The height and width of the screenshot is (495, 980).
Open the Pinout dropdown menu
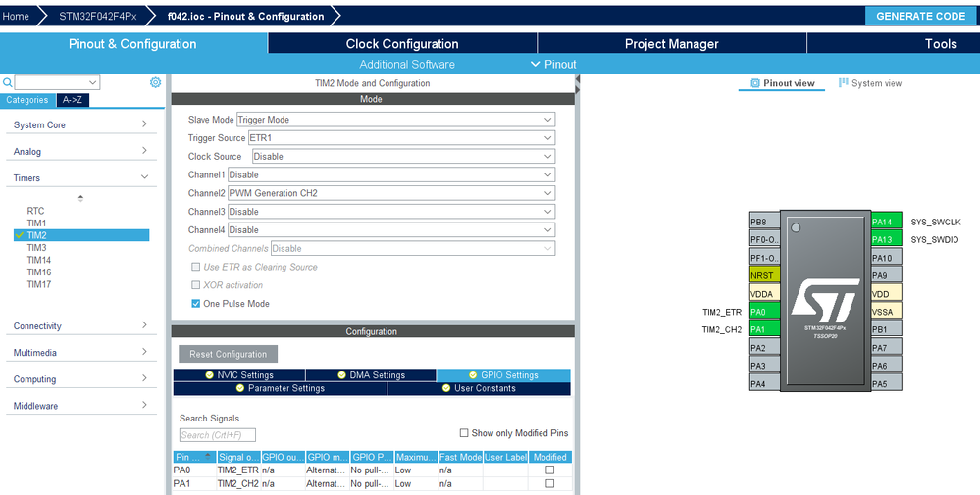pyautogui.click(x=553, y=65)
